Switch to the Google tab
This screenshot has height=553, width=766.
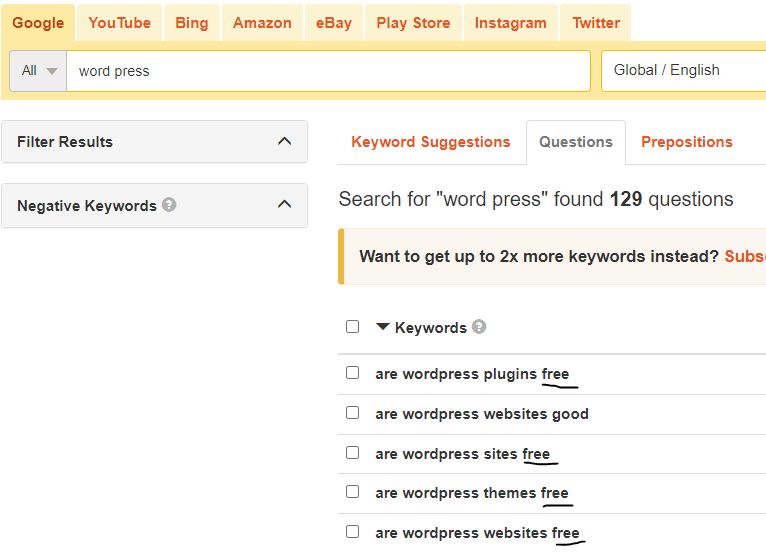[38, 23]
